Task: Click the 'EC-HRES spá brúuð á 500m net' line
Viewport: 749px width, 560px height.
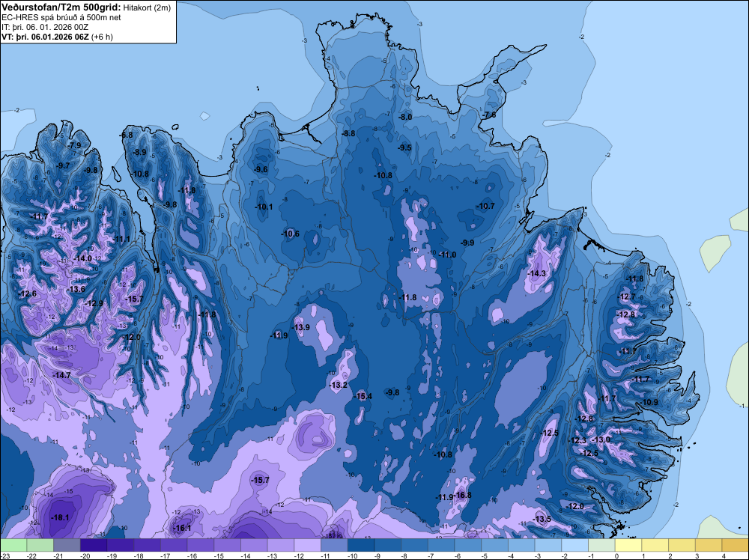Action: [x=61, y=17]
